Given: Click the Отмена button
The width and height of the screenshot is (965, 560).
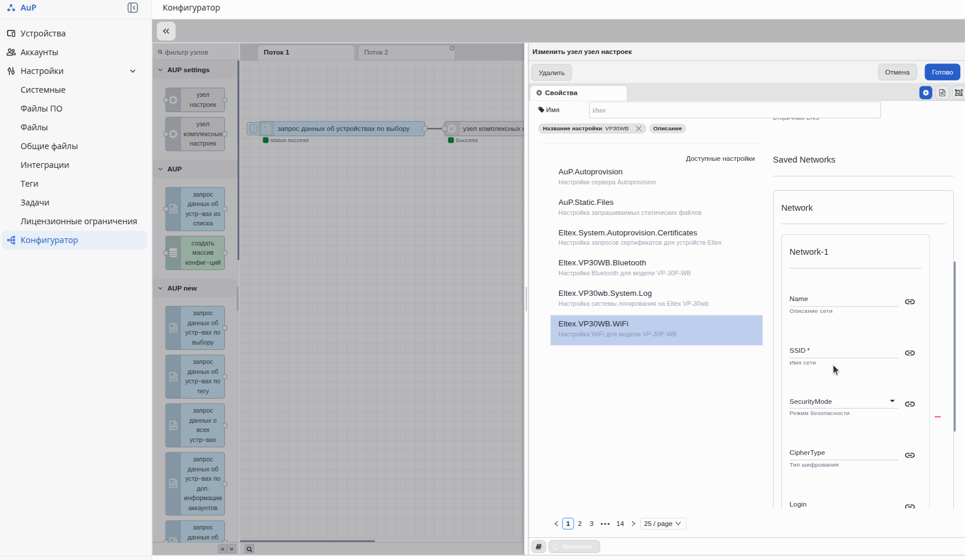Looking at the screenshot, I should click(897, 72).
